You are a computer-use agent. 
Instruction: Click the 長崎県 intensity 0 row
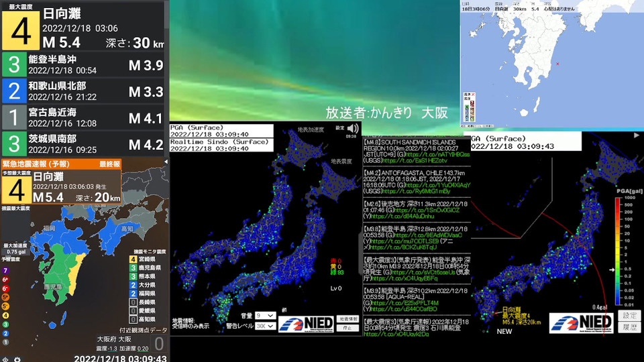[x=143, y=302]
